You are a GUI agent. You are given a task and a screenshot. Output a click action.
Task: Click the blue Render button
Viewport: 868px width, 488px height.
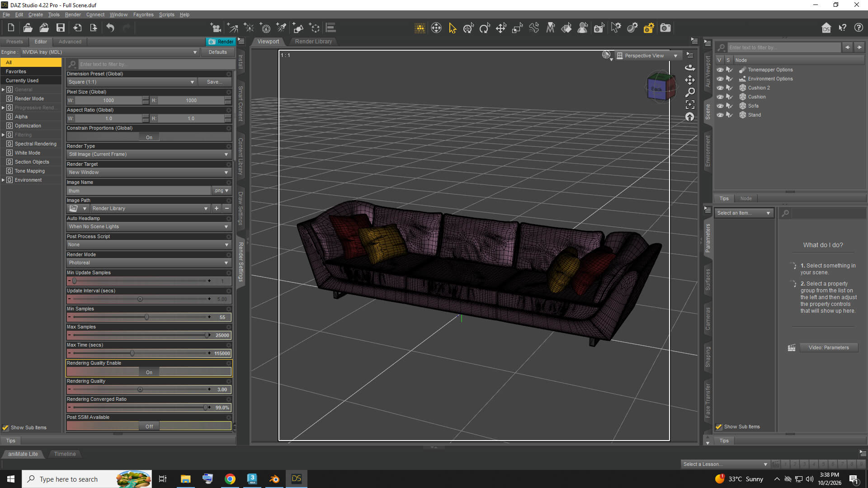click(x=221, y=42)
